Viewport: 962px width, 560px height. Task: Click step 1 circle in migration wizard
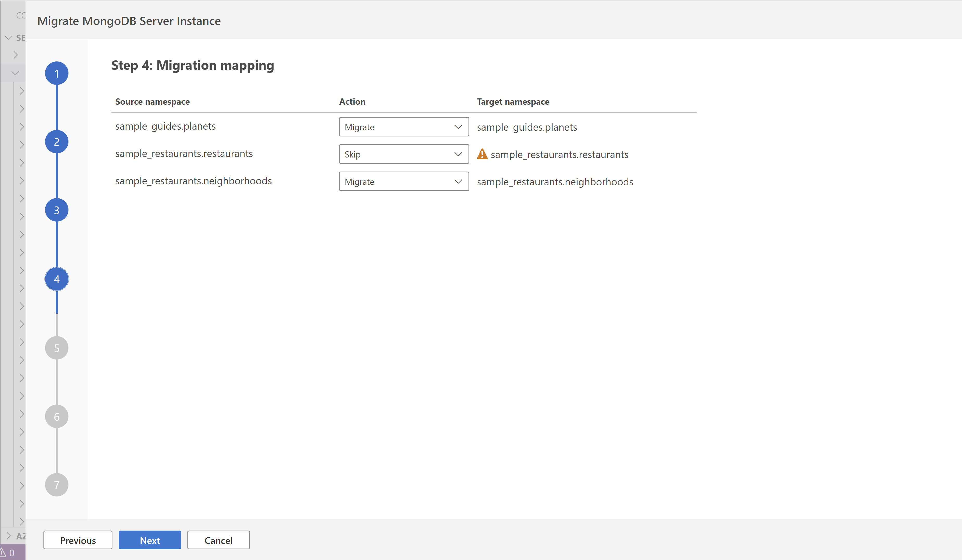tap(57, 73)
